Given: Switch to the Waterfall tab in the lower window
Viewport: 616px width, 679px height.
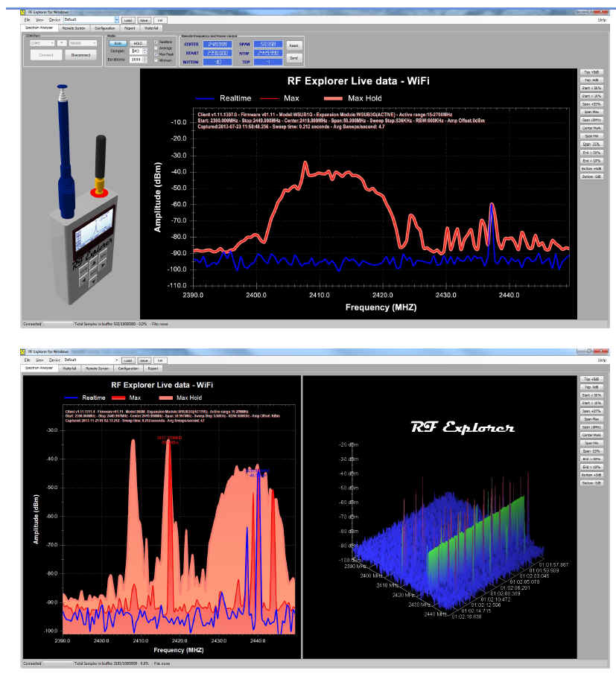Looking at the screenshot, I should pyautogui.click(x=69, y=369).
